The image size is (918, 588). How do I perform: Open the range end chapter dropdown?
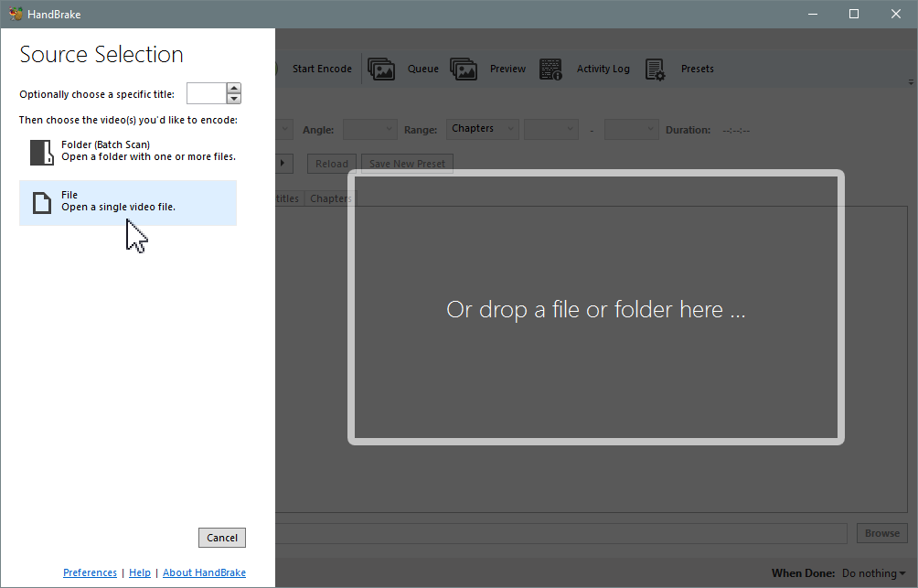(632, 130)
